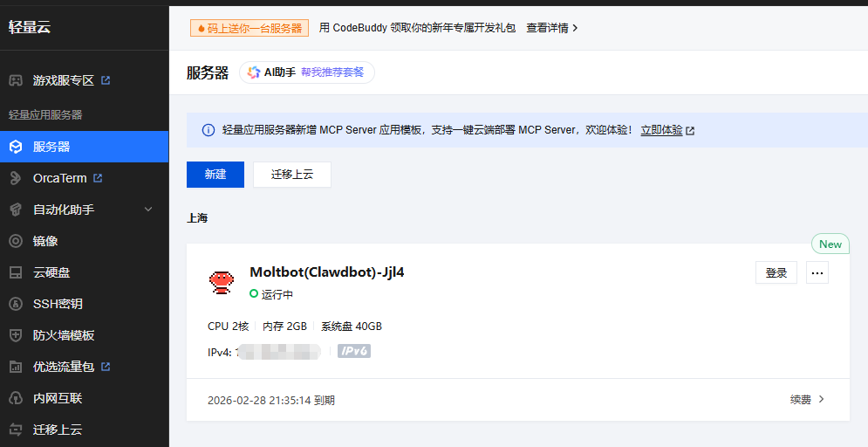The height and width of the screenshot is (447, 868).
Task: Click the mirror image (镜像) disc icon
Action: (x=16, y=241)
